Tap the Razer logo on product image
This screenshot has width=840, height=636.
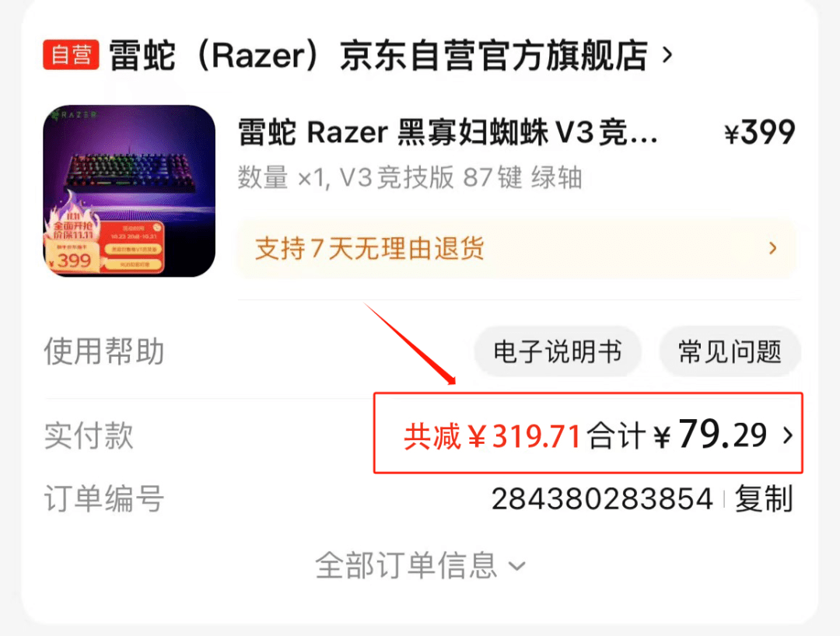coord(75,114)
